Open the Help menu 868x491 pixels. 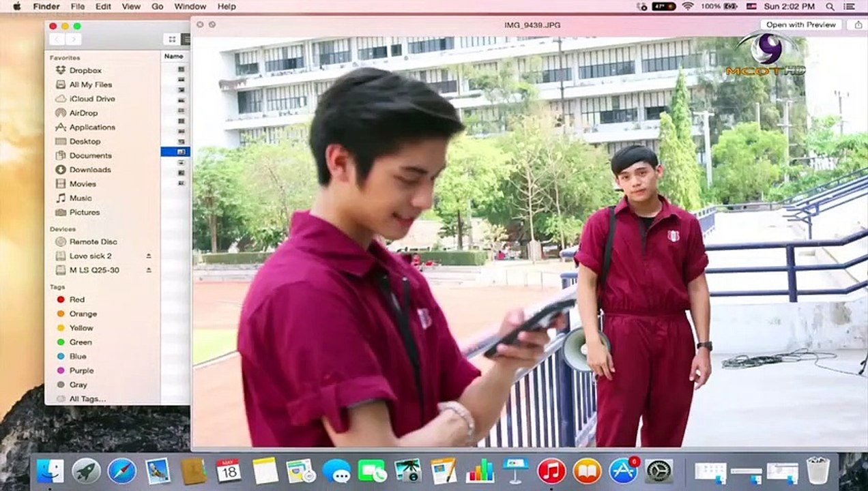click(227, 6)
